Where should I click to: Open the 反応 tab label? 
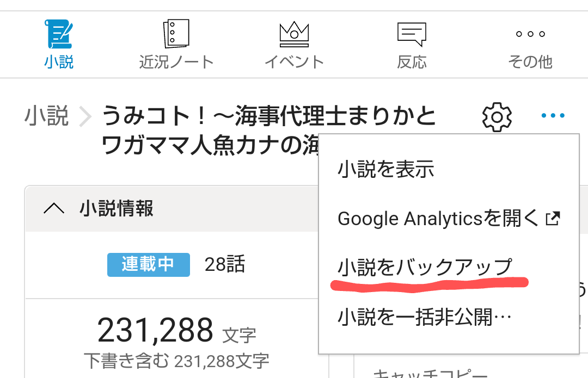click(x=412, y=62)
